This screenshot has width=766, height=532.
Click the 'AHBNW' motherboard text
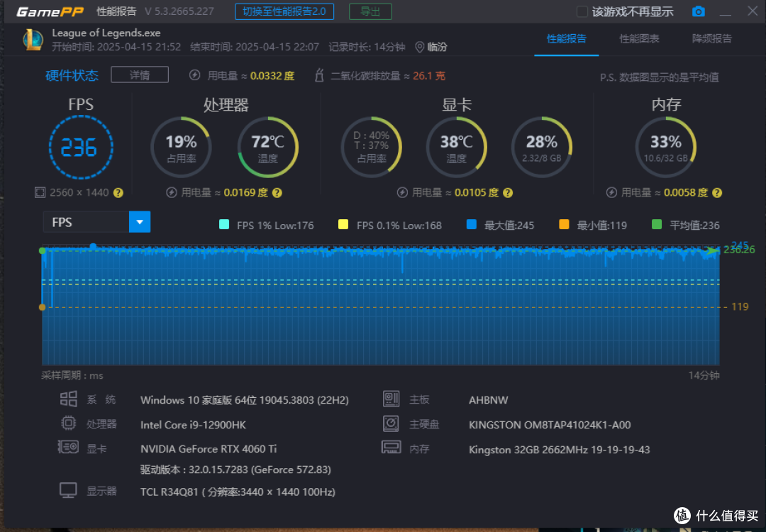tap(489, 399)
